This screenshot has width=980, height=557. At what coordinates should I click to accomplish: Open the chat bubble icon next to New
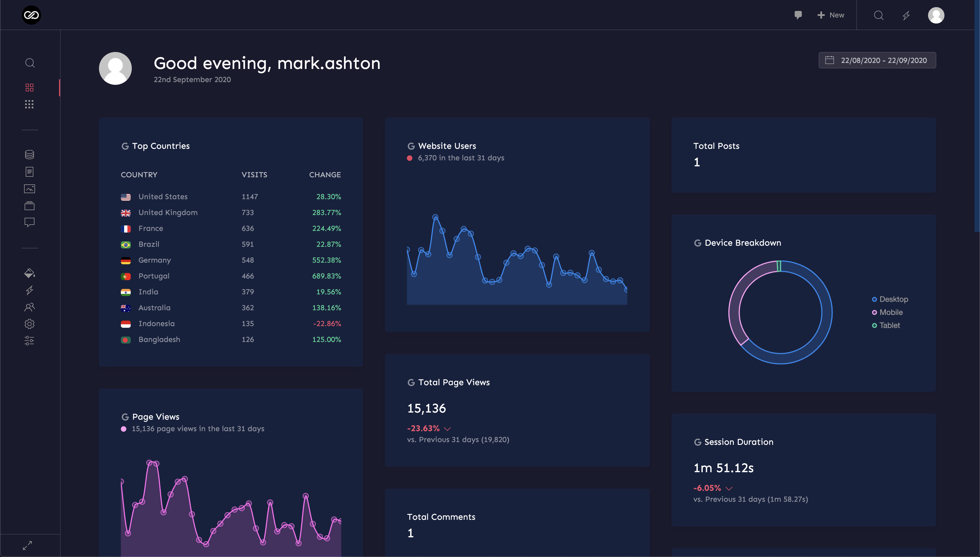798,15
